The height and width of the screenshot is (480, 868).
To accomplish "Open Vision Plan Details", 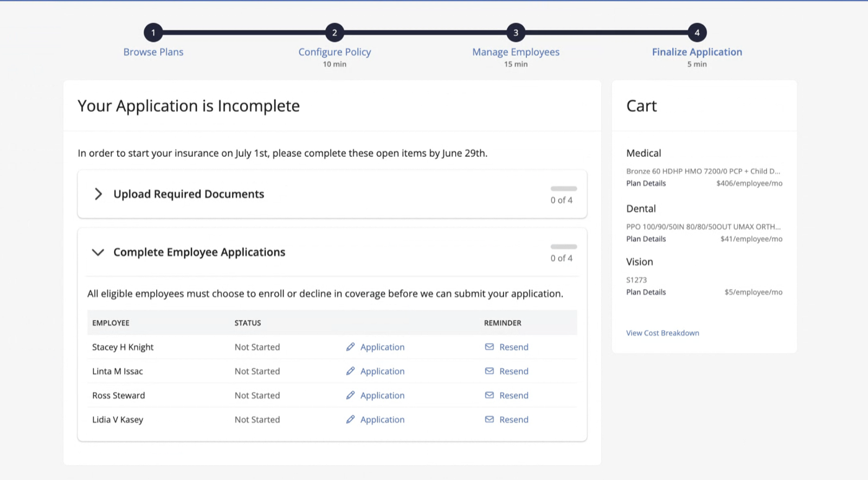I will pyautogui.click(x=646, y=292).
